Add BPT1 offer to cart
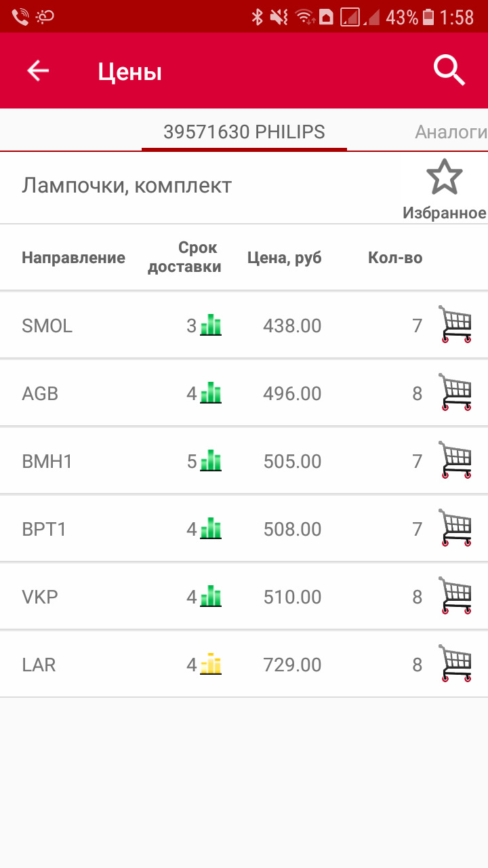The width and height of the screenshot is (488, 868). (455, 528)
